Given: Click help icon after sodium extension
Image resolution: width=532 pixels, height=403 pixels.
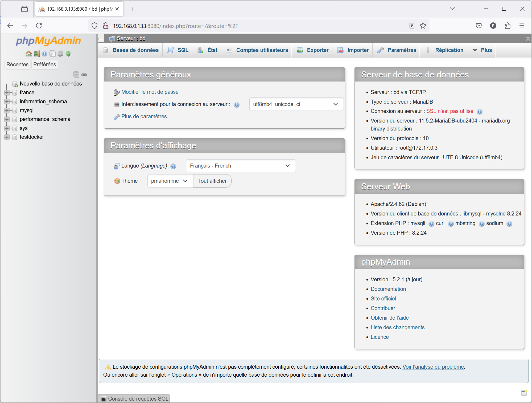Looking at the screenshot, I should (509, 224).
